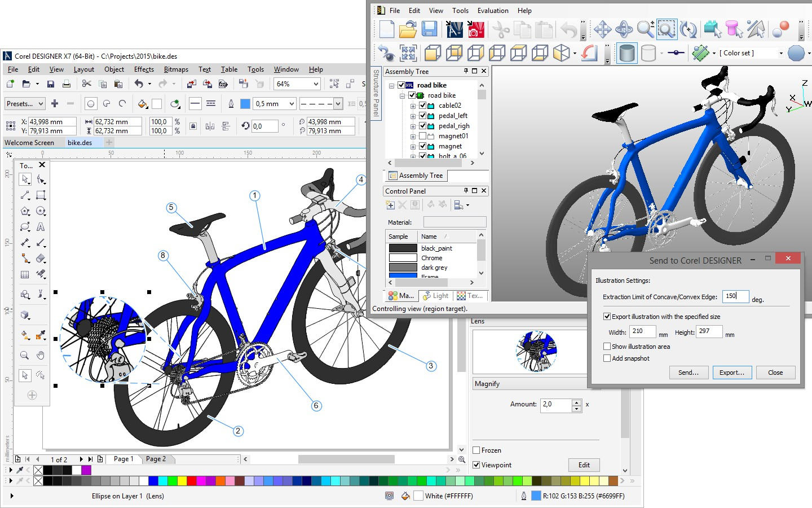The height and width of the screenshot is (508, 812).
Task: Open the Bitmaps menu in Corel DESIGNER
Action: 176,69
